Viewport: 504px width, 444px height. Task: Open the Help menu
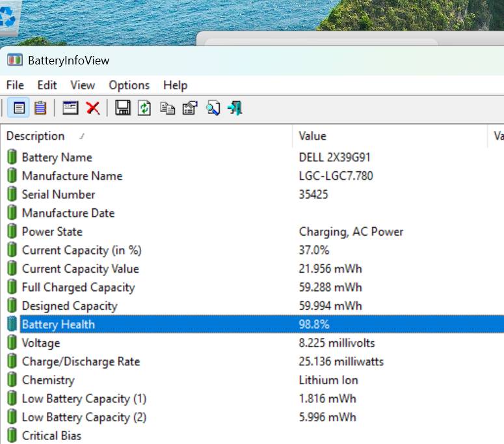175,85
